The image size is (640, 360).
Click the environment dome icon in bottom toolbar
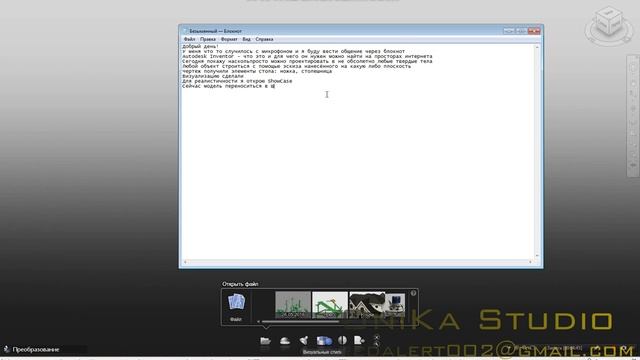click(285, 340)
